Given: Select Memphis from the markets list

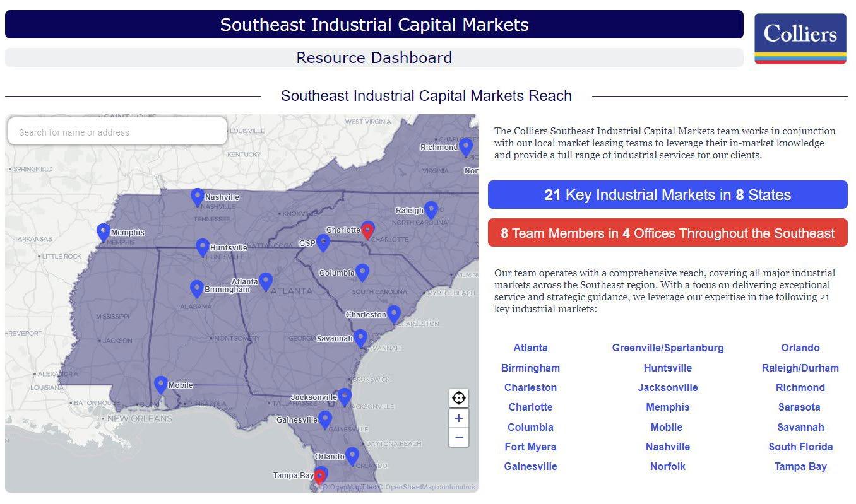Looking at the screenshot, I should 668,407.
